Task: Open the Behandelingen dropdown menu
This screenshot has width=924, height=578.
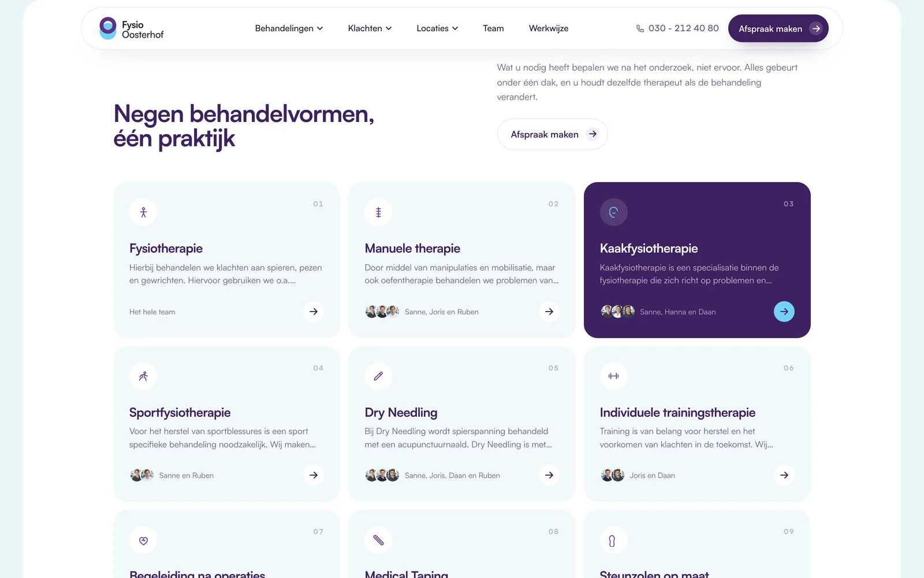Action: 289,28
